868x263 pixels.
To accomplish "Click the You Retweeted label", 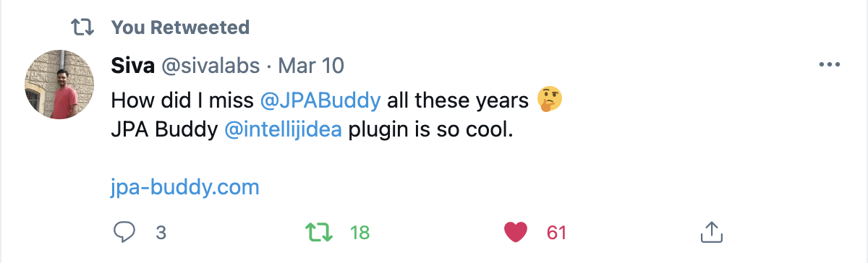I will point(180,27).
